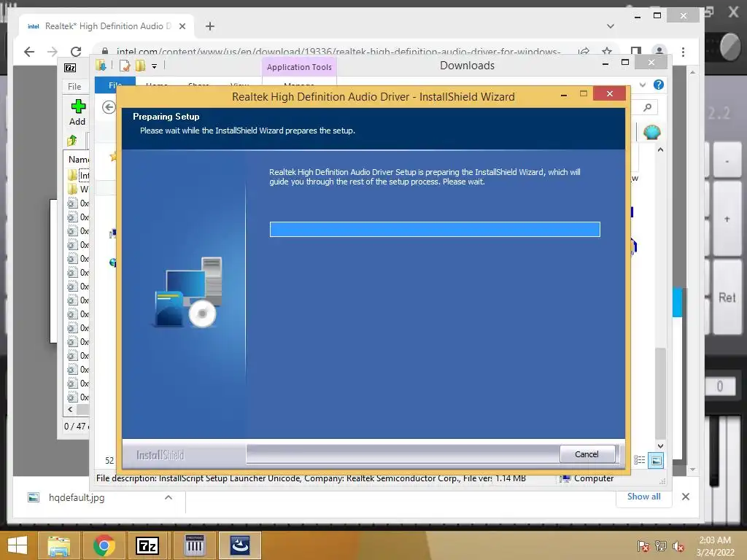The image size is (747, 560).
Task: Click the green Add button in 7-Zip
Action: pos(77,112)
